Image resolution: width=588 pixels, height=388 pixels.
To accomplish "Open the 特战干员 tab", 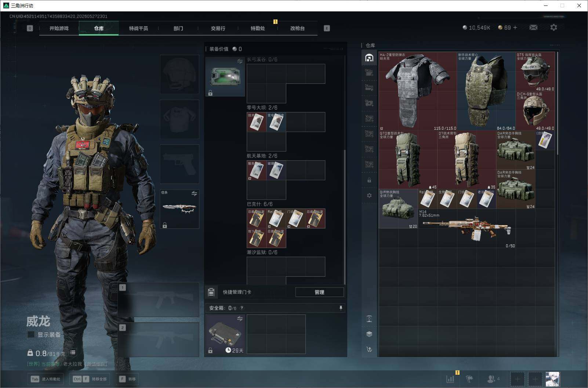I will (x=138, y=28).
